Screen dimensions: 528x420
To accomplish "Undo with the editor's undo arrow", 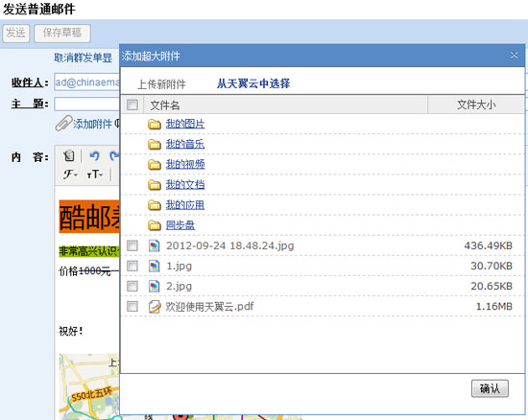I will tap(94, 155).
